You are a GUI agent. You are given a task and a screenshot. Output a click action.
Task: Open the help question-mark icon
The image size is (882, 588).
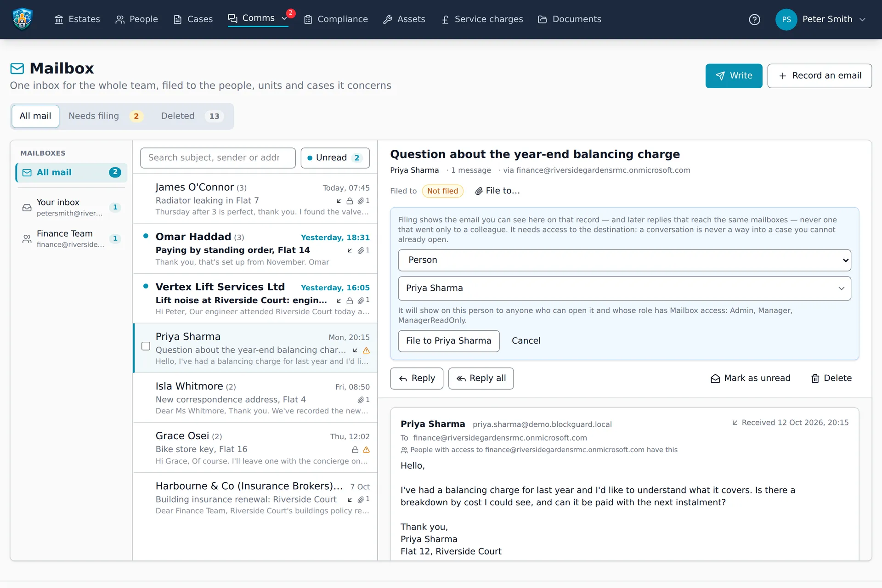coord(754,19)
